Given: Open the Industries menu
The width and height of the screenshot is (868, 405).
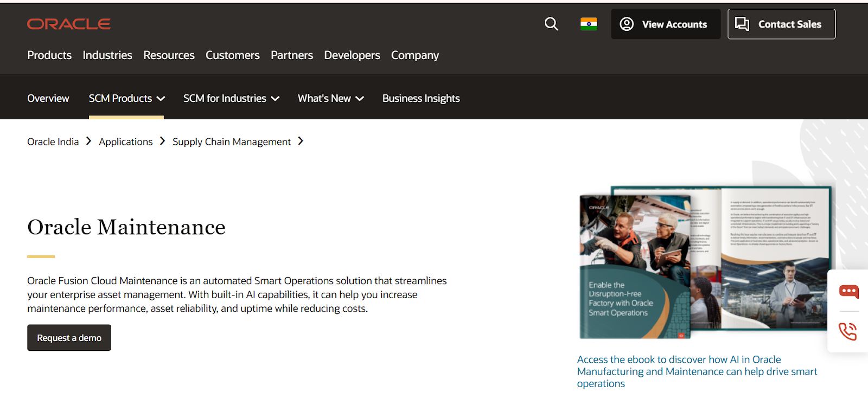Looking at the screenshot, I should (x=107, y=55).
